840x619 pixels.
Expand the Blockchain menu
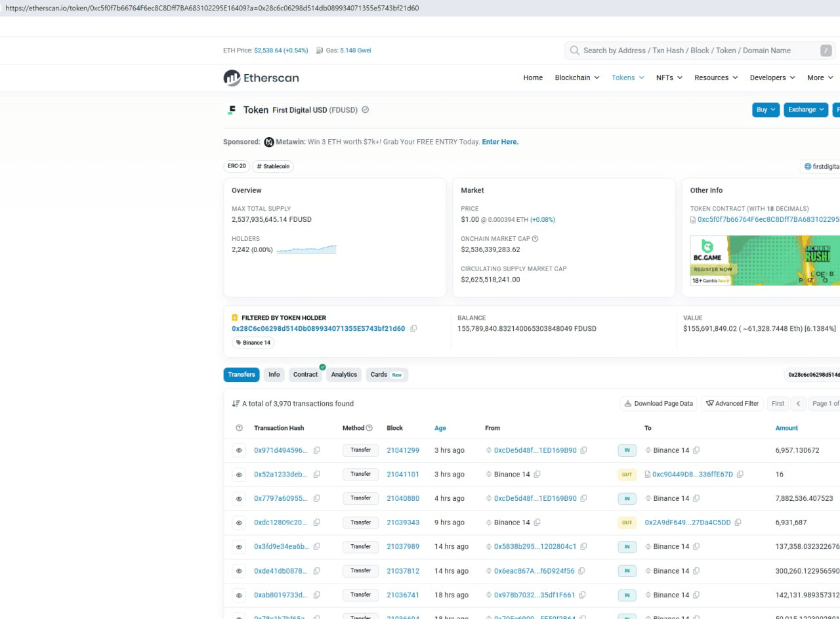pyautogui.click(x=577, y=77)
